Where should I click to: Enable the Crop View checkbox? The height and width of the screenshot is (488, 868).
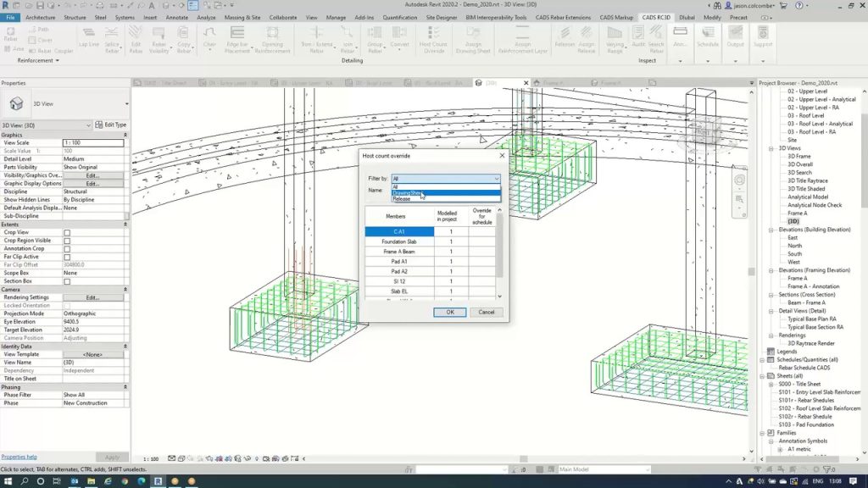click(x=67, y=232)
